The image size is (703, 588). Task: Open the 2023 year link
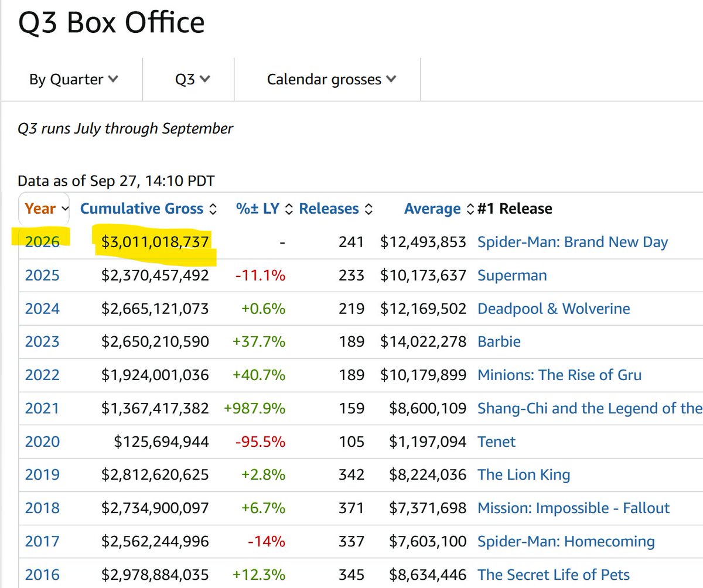[x=42, y=341]
